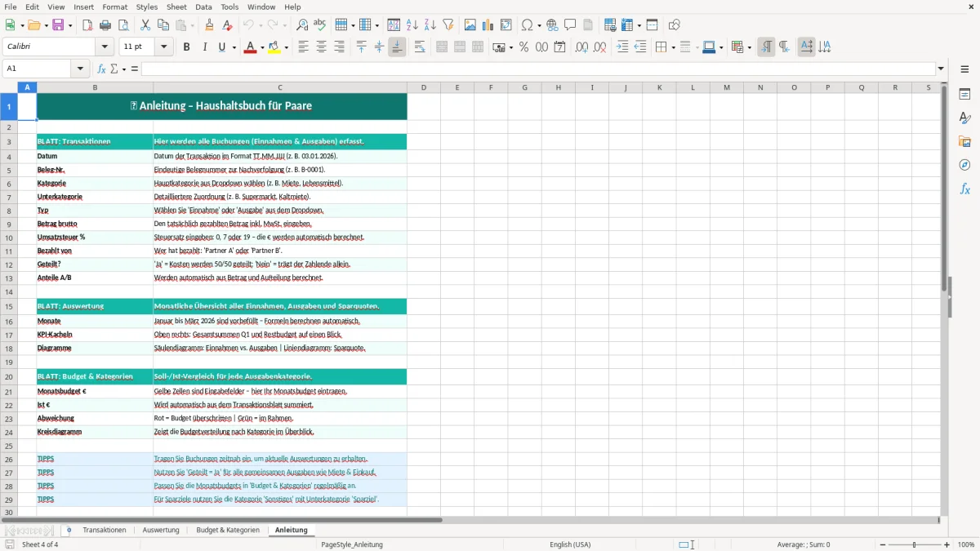This screenshot has width=980, height=551.
Task: Toggle wrap text
Action: (420, 47)
